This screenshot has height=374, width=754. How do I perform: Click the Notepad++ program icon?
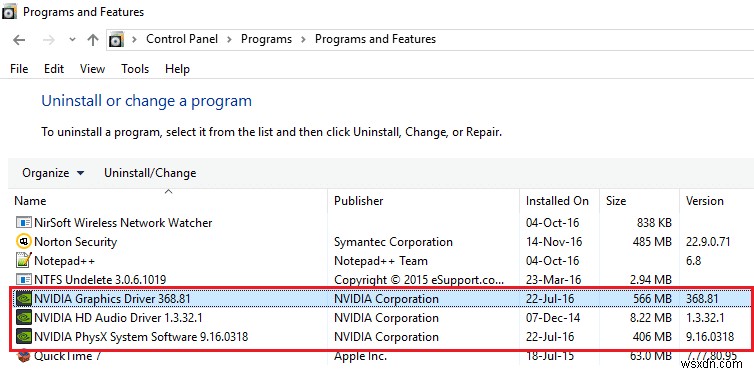(x=24, y=261)
